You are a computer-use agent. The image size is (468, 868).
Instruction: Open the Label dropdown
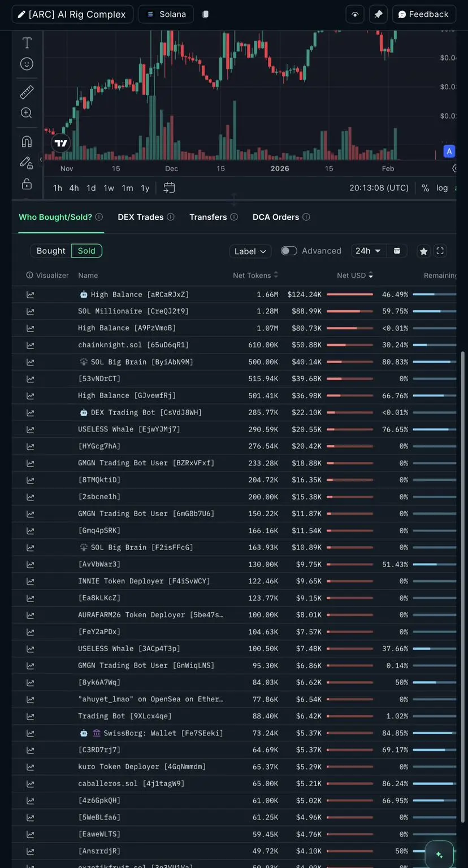tap(250, 251)
